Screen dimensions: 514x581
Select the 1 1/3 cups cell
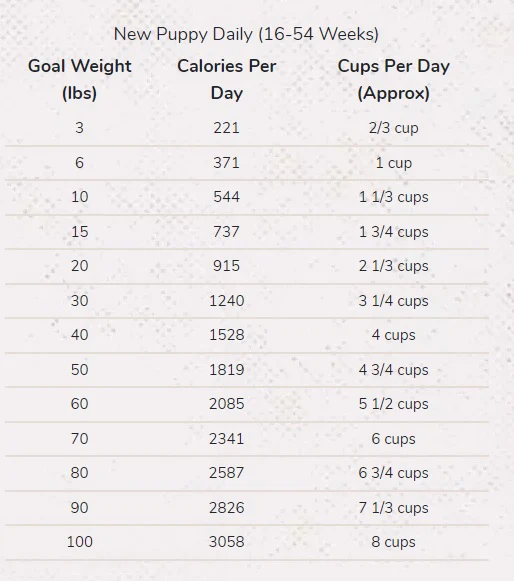[394, 197]
